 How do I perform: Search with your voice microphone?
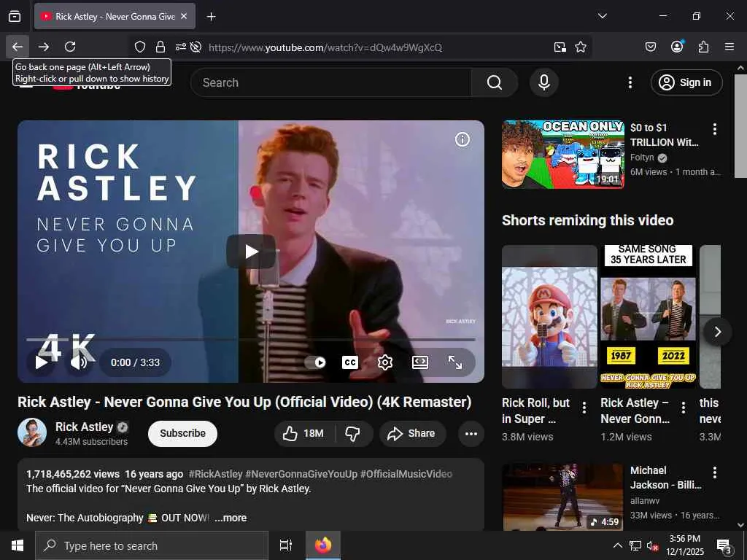point(543,82)
